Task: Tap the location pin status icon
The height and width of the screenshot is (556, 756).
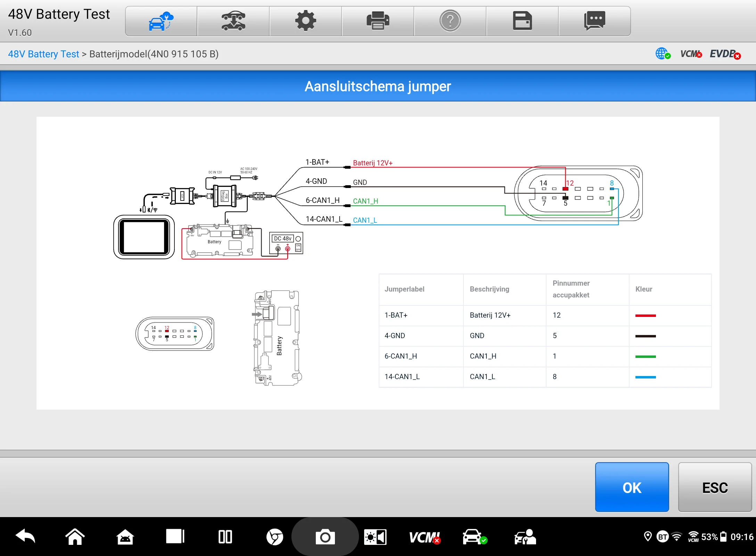Action: coord(648,537)
